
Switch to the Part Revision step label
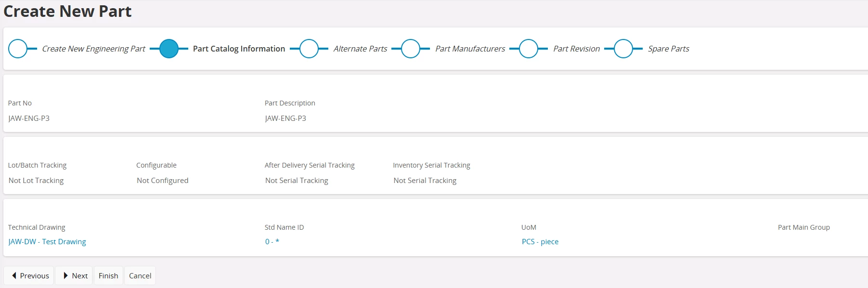click(x=576, y=49)
